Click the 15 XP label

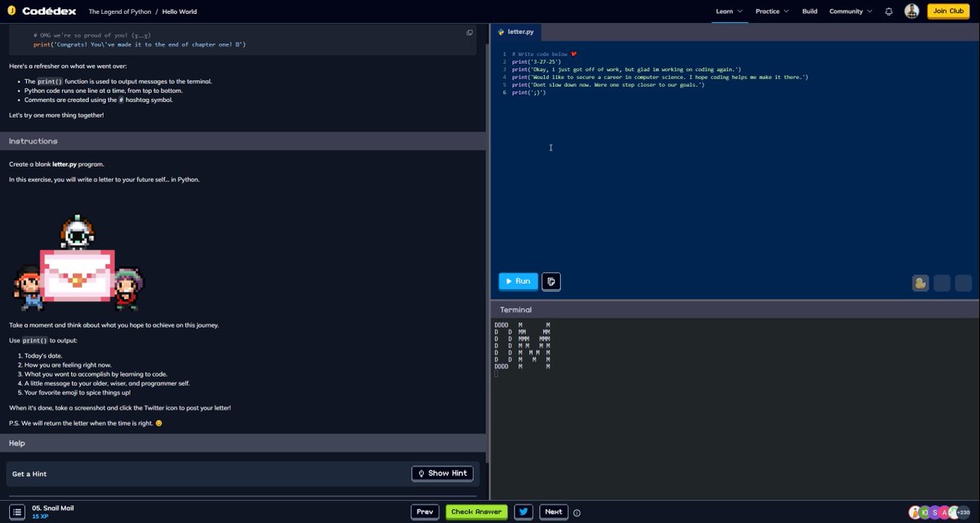(x=40, y=516)
